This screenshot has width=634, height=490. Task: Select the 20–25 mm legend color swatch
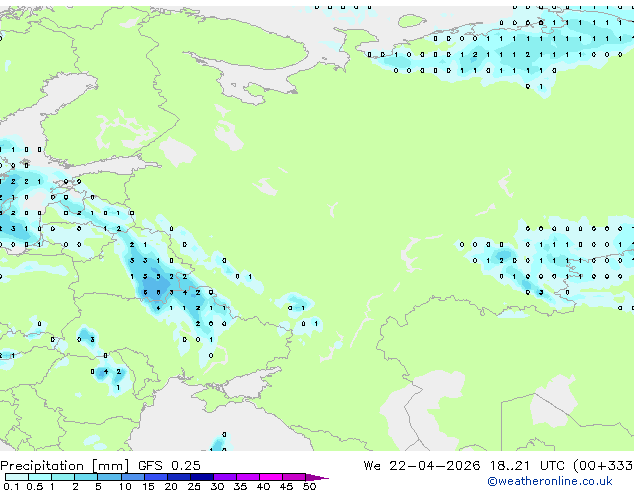pos(178,477)
